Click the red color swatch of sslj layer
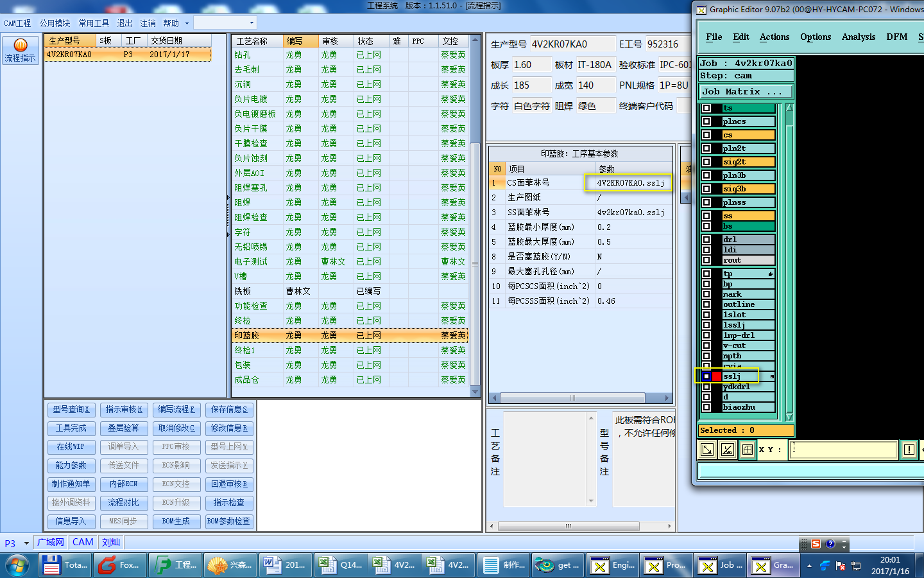Viewport: 924px width, 578px height. 717,376
